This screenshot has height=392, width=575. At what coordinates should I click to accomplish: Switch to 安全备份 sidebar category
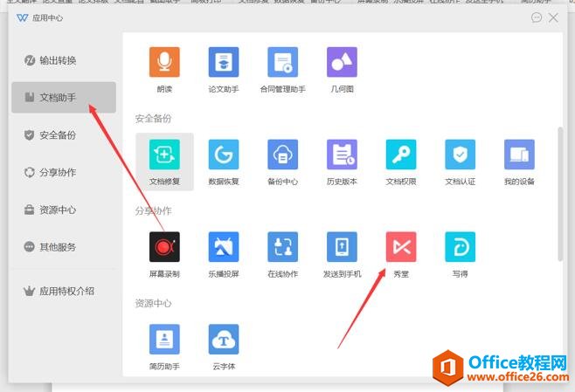pos(64,134)
